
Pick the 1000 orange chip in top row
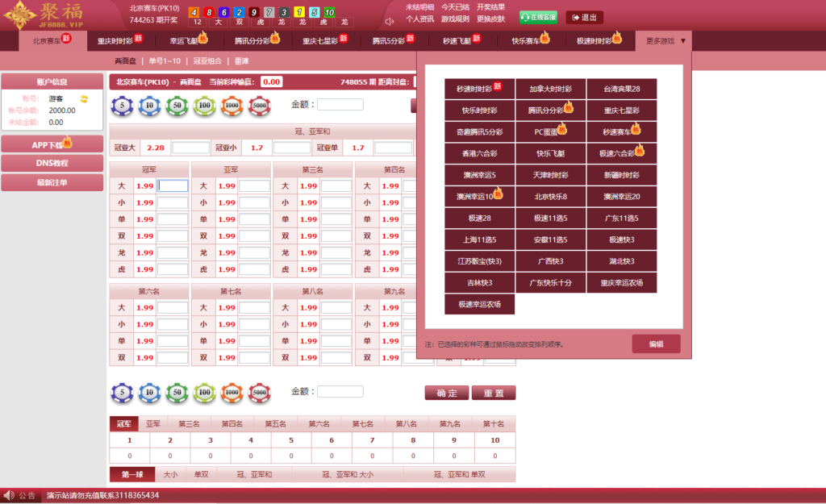tap(232, 105)
